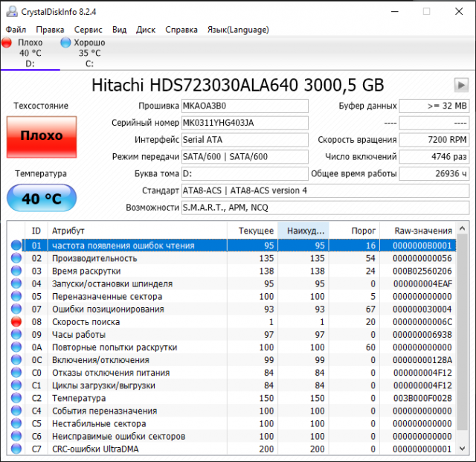Viewport: 476px width, 462px height.
Task: Click the blue status icon of row 09
Action: click(16, 335)
